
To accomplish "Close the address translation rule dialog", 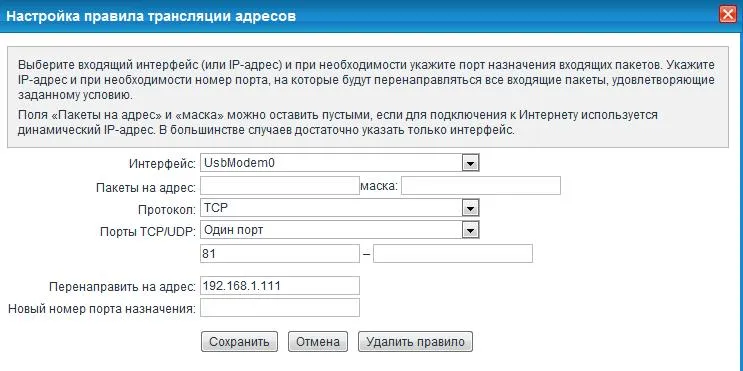I will pyautogui.click(x=728, y=15).
